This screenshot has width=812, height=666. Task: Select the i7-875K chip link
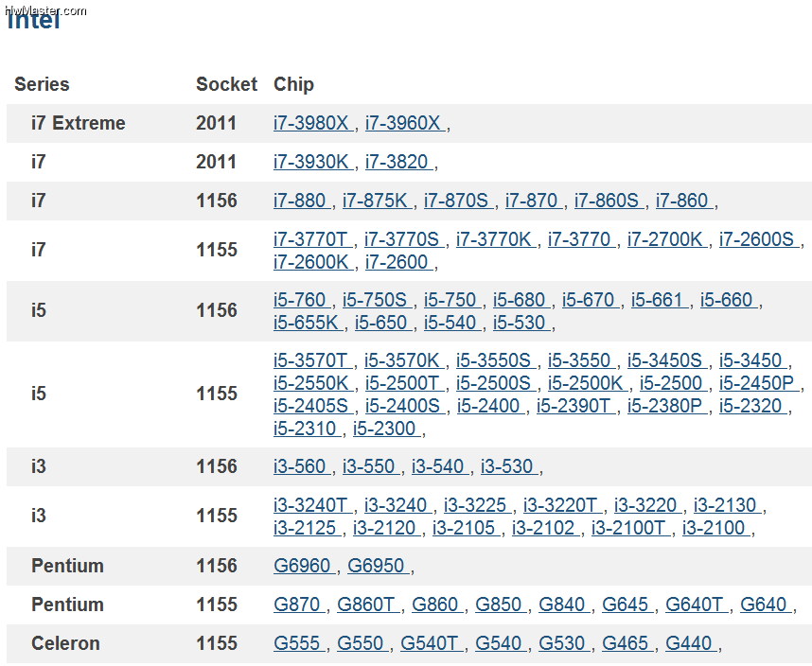(377, 201)
